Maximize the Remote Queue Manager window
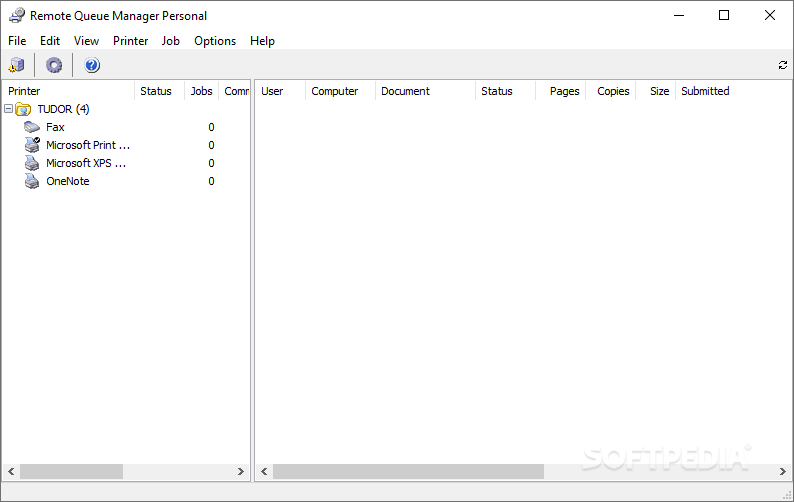This screenshot has width=794, height=502. click(724, 15)
